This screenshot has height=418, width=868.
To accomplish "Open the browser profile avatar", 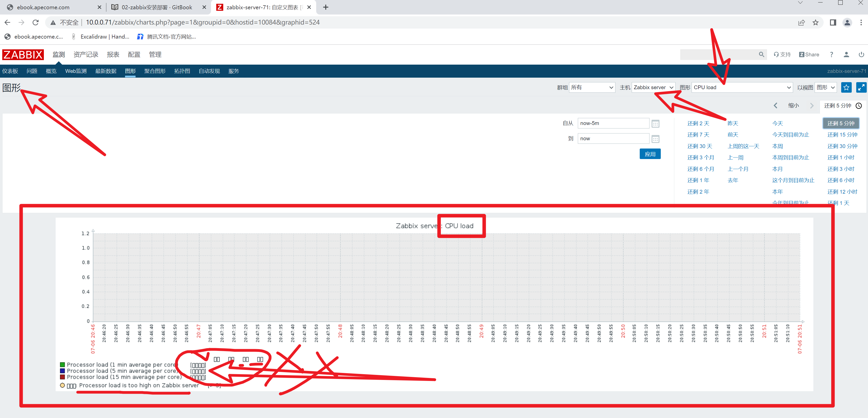I will click(x=847, y=23).
